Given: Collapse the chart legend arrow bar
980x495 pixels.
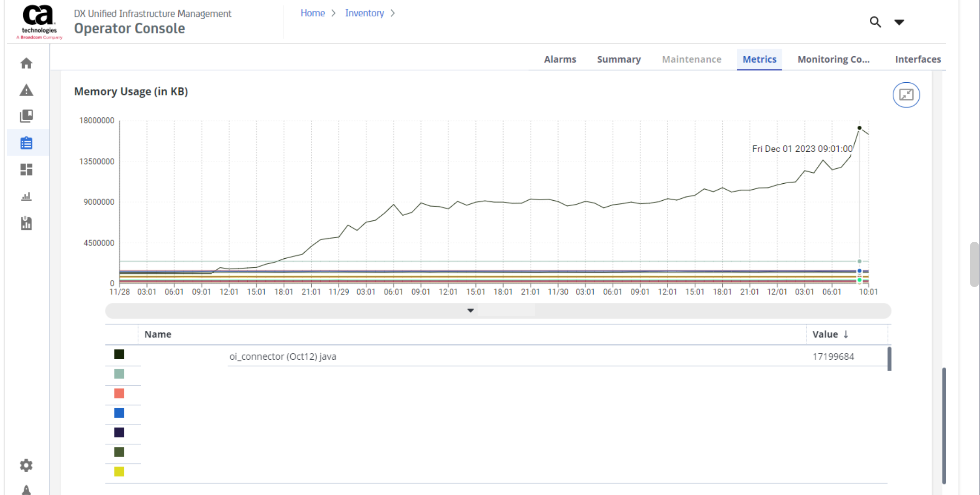Looking at the screenshot, I should (470, 311).
